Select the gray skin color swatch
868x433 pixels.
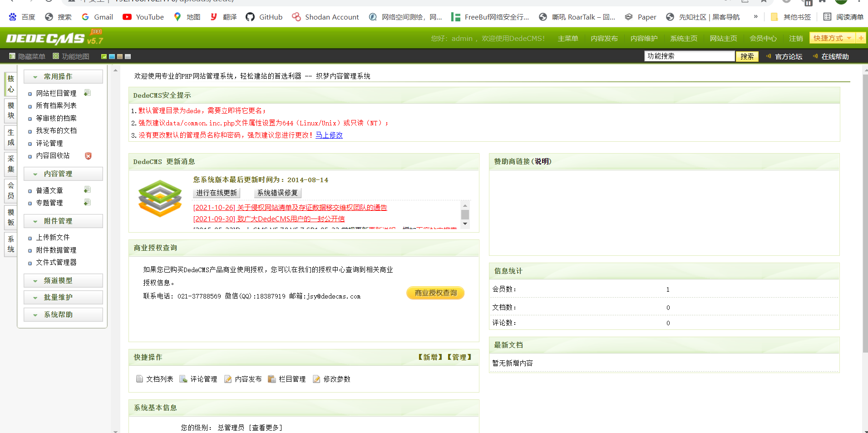pyautogui.click(x=128, y=57)
